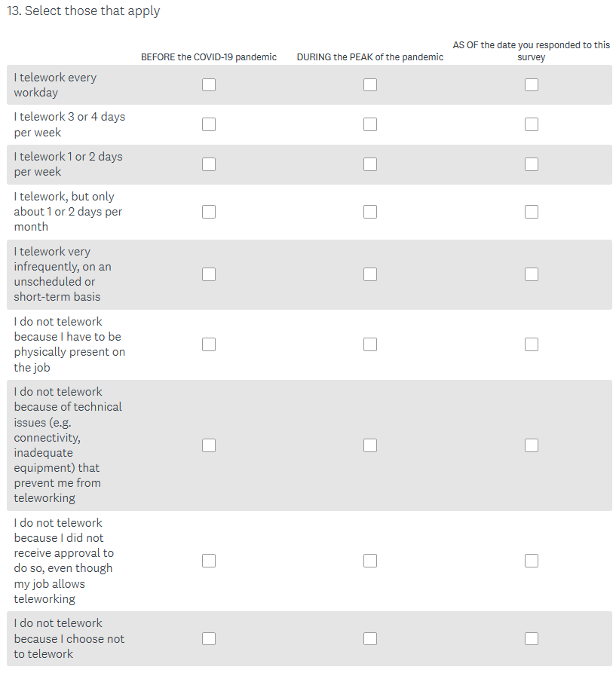Check 'telework every workday' AS OF survey date
The height and width of the screenshot is (676, 616).
(x=532, y=85)
